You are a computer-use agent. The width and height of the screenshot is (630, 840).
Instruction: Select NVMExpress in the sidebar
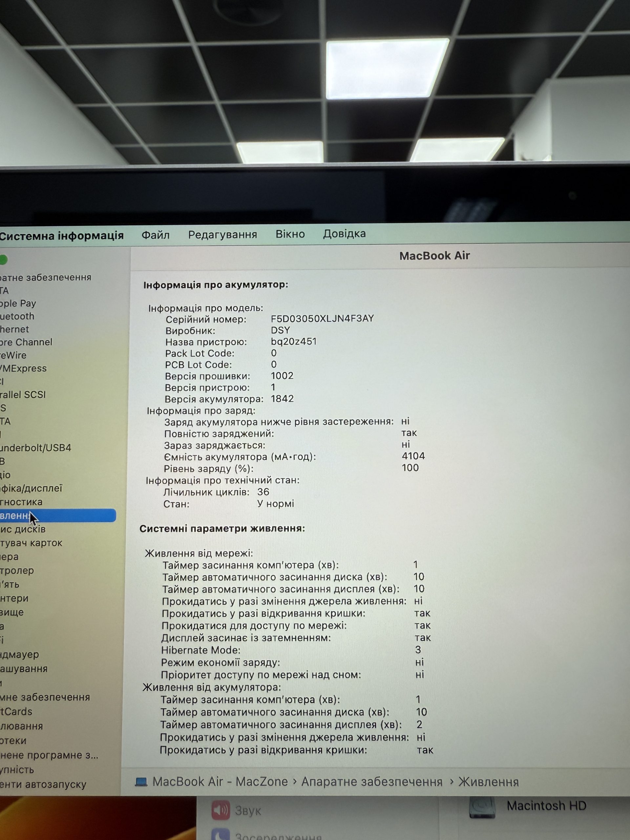(x=23, y=368)
